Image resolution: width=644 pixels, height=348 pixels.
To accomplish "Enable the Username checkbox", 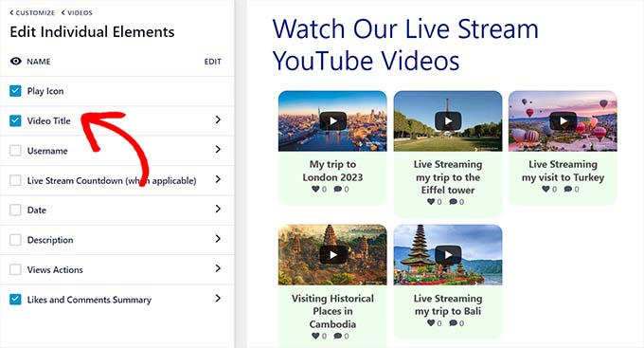I will 15,151.
